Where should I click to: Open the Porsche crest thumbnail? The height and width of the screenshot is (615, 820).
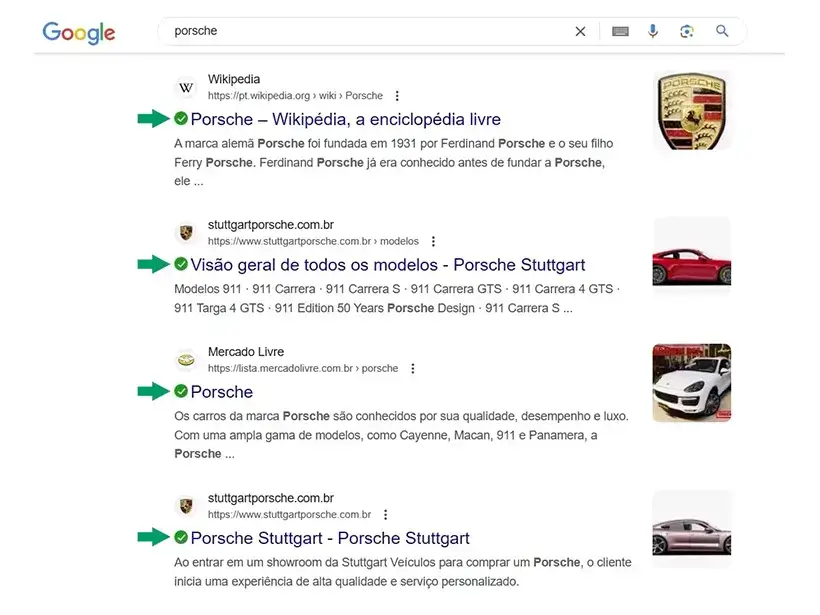click(x=692, y=111)
